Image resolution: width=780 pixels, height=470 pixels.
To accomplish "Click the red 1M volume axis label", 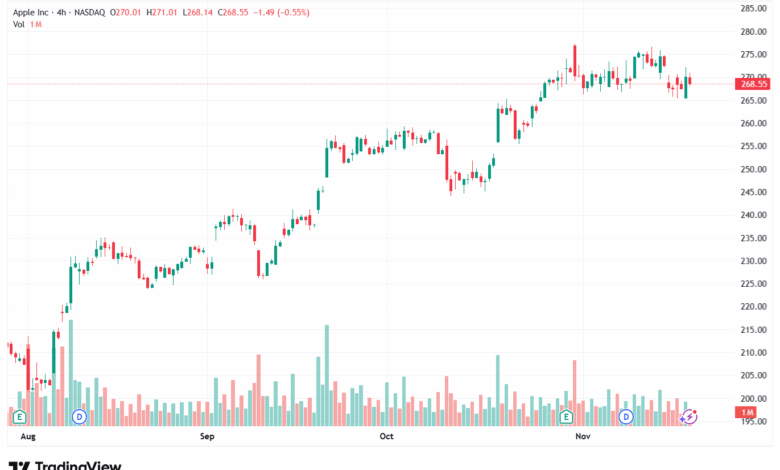I will (746, 412).
